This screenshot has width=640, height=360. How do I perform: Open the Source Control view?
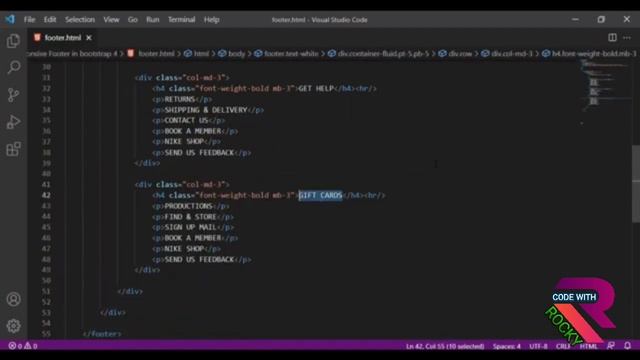click(x=13, y=95)
